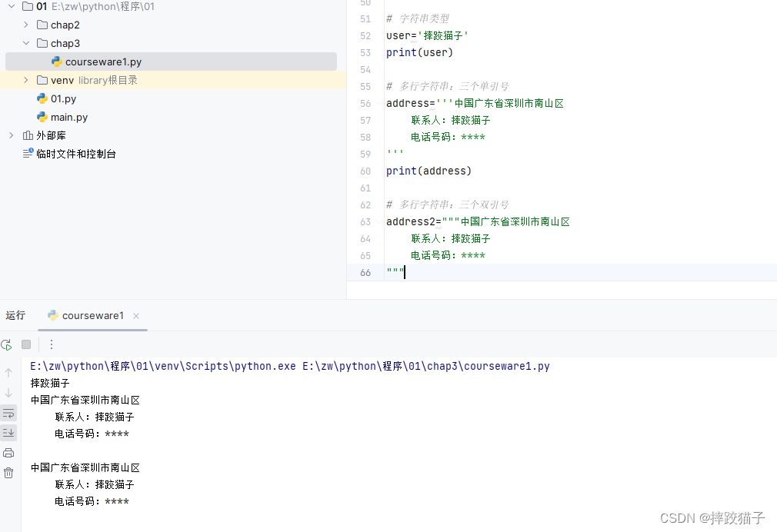777x532 pixels.
Task: Close the courseware1 run tab
Action: [136, 316]
